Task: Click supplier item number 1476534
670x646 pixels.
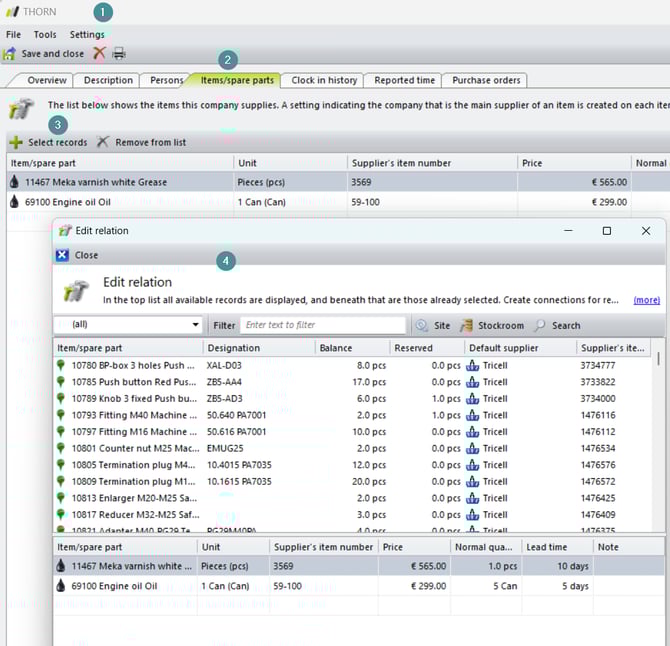Action: [598, 448]
